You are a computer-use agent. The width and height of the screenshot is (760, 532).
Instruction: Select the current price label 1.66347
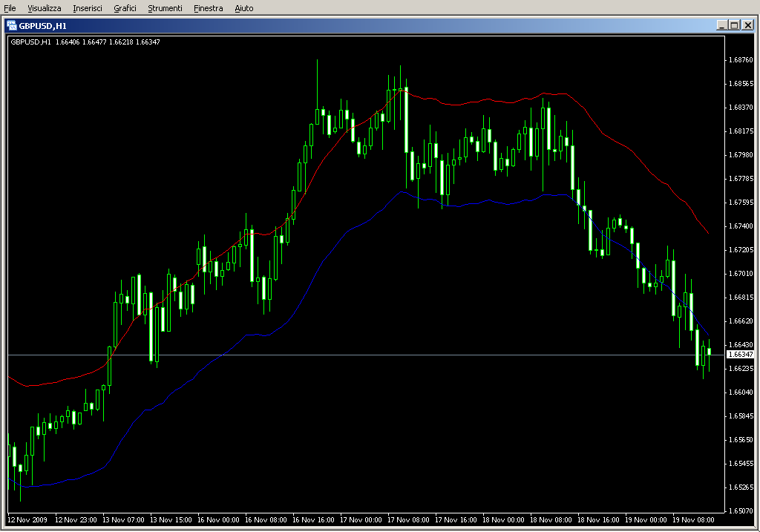pyautogui.click(x=741, y=355)
